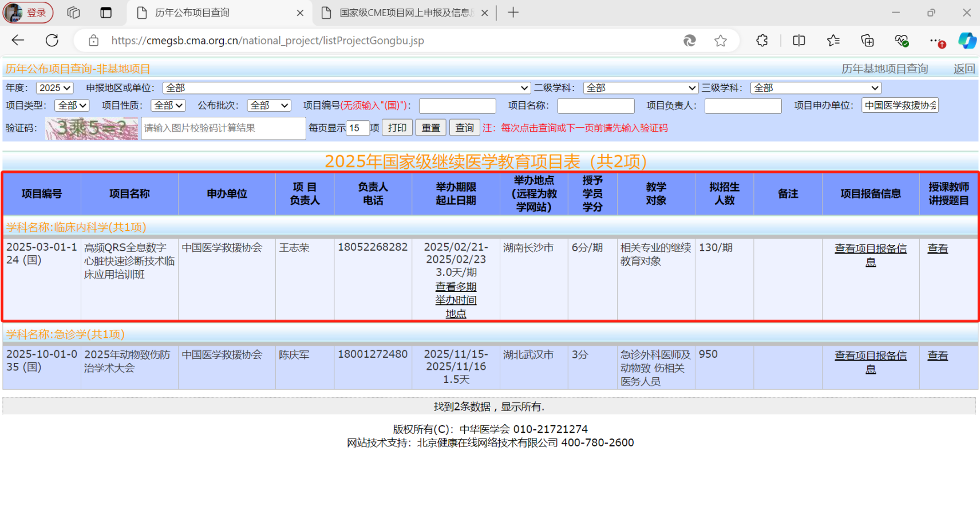This screenshot has height=510, width=980.
Task: Open 查看项目报备信息 for 王志荣 project
Action: (x=871, y=255)
